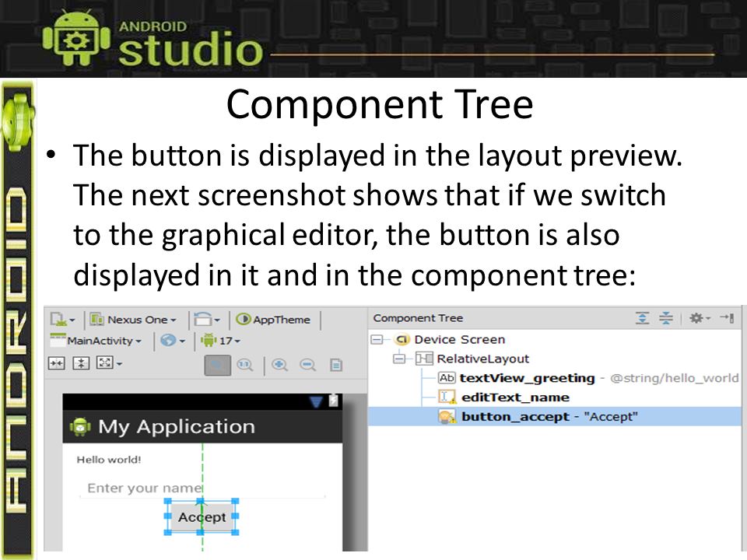
Task: Click the editText_name node icon
Action: 447,397
